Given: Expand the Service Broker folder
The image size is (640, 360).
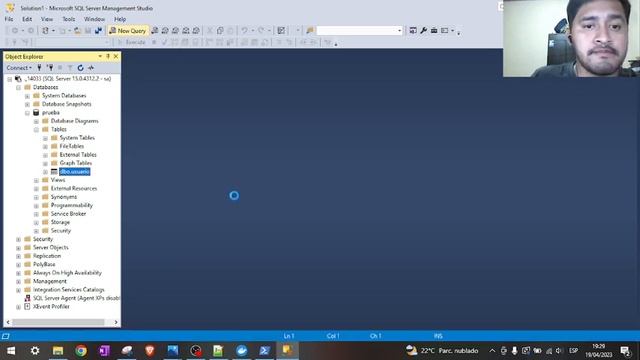Looking at the screenshot, I should [36, 214].
